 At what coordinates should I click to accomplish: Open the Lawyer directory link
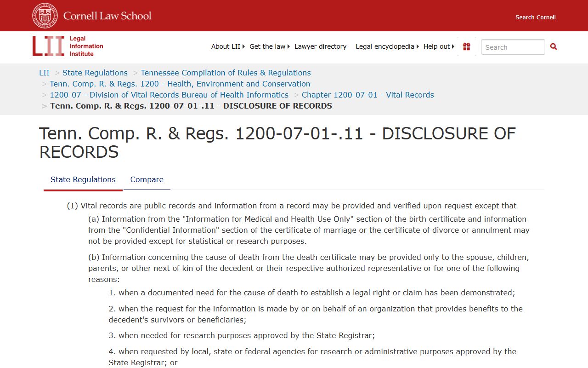[321, 46]
